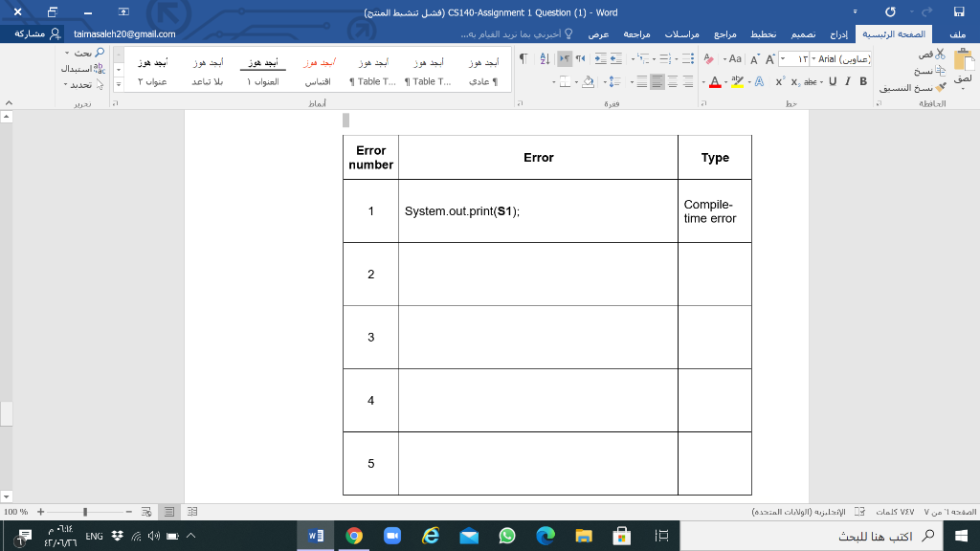Activate the Format Painter (نسخ التنسيق)
The height and width of the screenshot is (551, 980).
point(940,88)
